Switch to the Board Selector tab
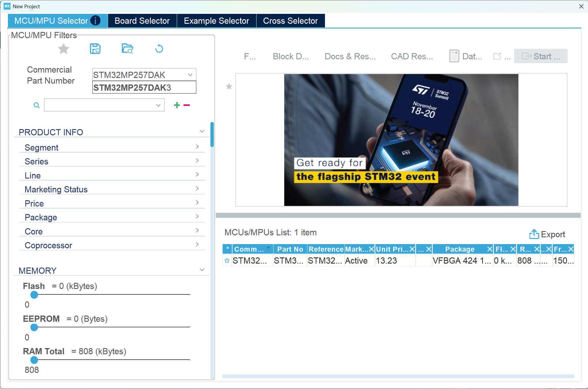Image resolution: width=588 pixels, height=389 pixels. click(x=142, y=21)
